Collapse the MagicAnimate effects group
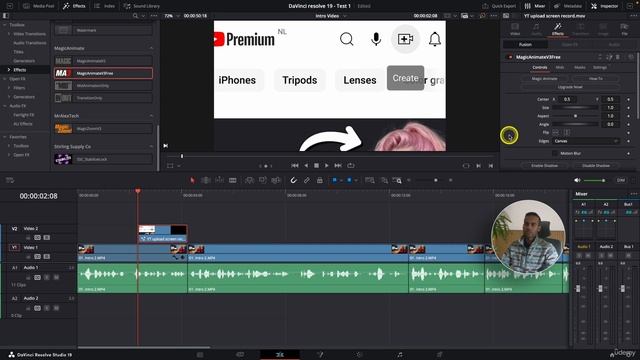This screenshot has width=640, height=360. (x=151, y=48)
